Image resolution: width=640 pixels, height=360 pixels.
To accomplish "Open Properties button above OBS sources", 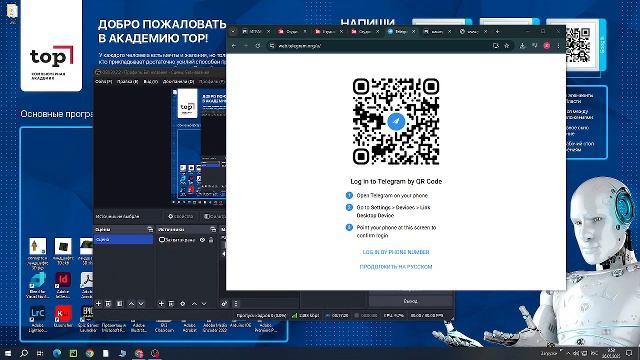I will [180, 216].
